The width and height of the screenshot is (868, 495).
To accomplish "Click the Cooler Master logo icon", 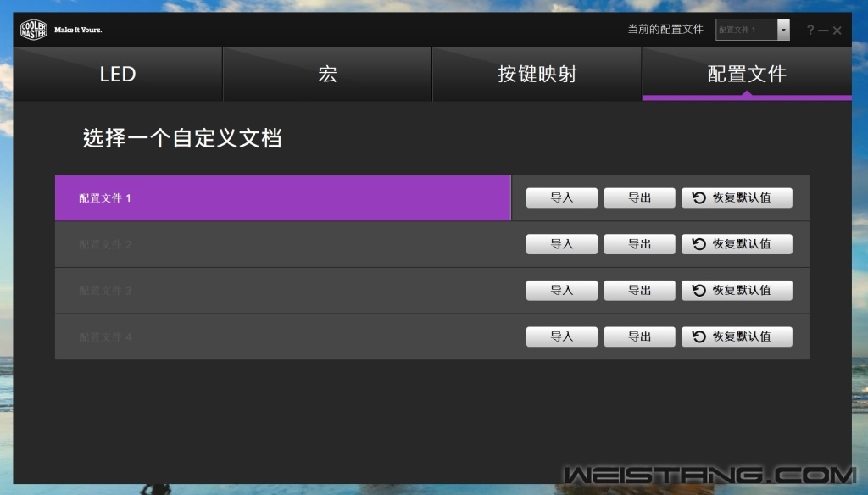I will tap(34, 30).
